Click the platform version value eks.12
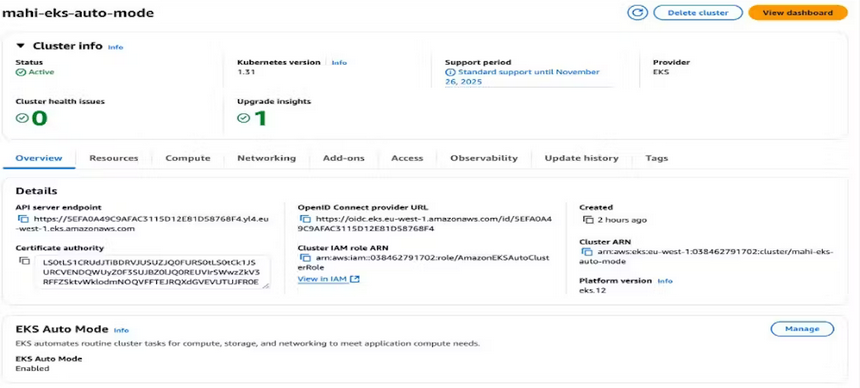This screenshot has height=388, width=860. pyautogui.click(x=593, y=290)
